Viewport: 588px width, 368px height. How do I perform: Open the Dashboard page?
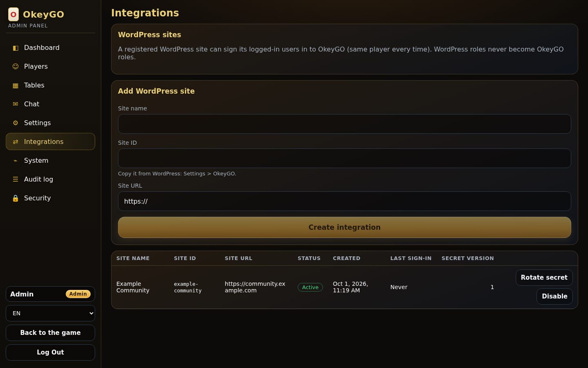pos(50,48)
